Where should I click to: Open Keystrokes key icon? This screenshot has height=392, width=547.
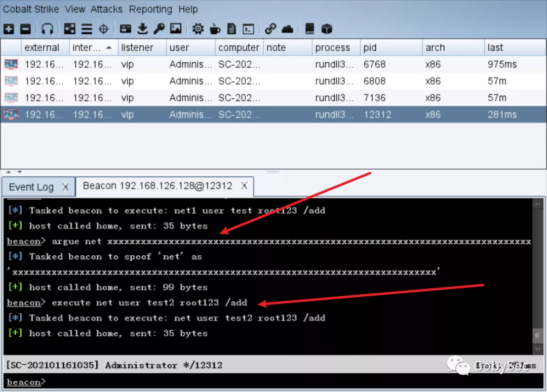coord(159,29)
